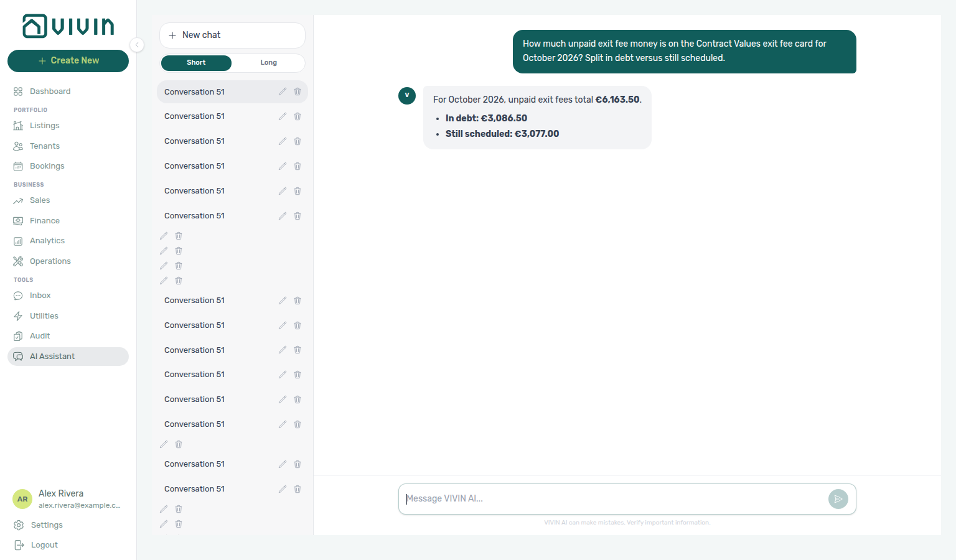The image size is (956, 560).
Task: Navigate to Sales
Action: (x=68, y=200)
